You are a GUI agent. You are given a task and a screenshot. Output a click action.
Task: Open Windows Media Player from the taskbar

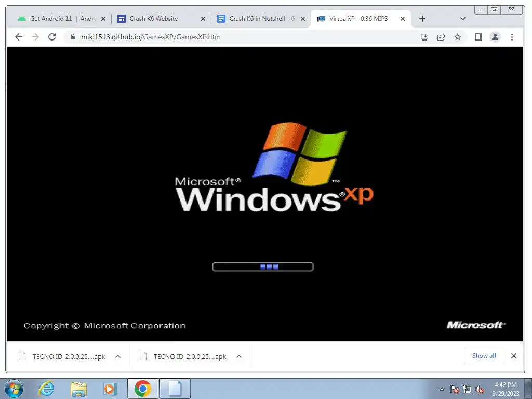click(x=110, y=389)
